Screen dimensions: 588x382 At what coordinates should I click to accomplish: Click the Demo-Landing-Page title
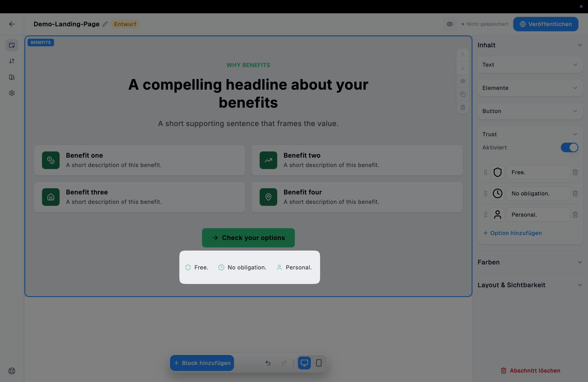67,24
